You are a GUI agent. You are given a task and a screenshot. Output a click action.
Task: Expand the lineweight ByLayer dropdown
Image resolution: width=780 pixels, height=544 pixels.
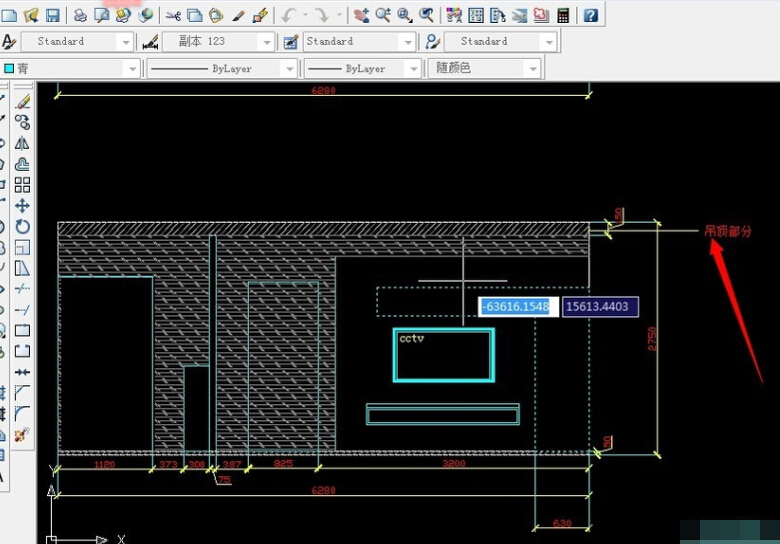pyautogui.click(x=413, y=69)
